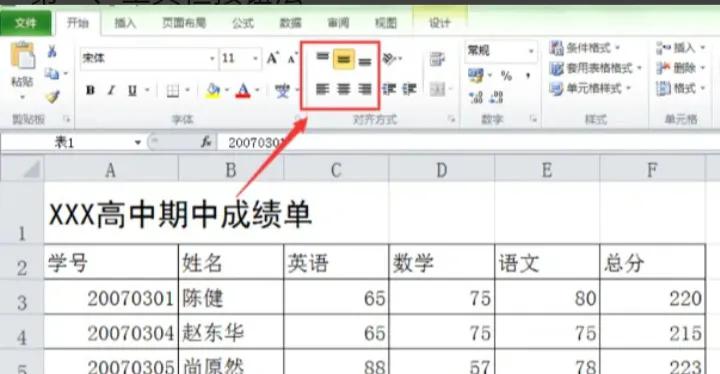Click the cell containing 陈健
Image resolution: width=720 pixels, height=374 pixels.
(x=231, y=298)
